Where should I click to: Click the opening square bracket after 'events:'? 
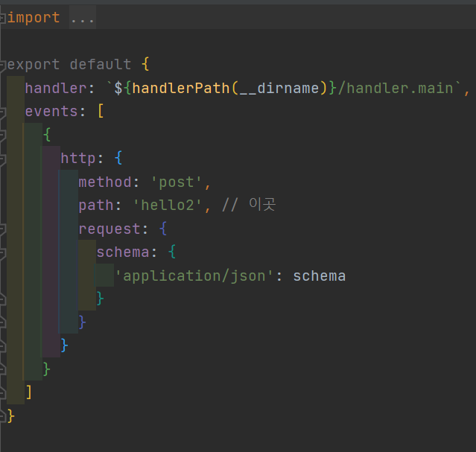tap(101, 112)
